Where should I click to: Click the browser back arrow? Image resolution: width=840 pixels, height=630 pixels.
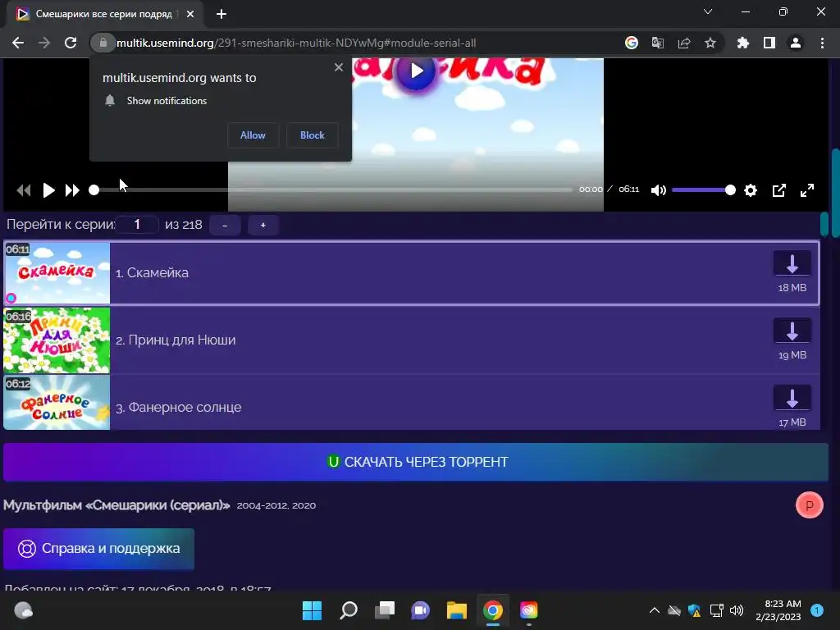coord(18,43)
